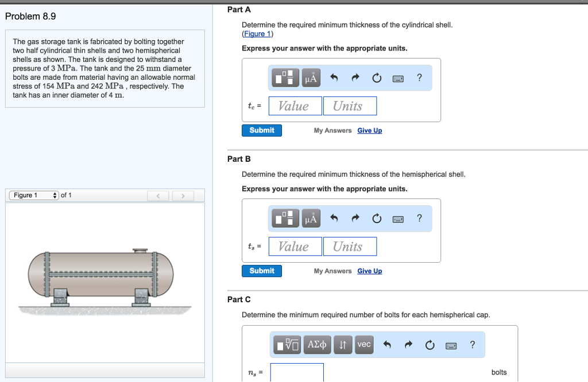
Task: Open the Figure 1 selector dropdown
Action: click(x=33, y=195)
